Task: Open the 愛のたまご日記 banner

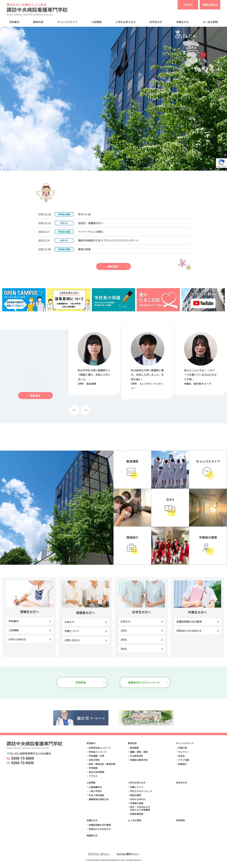Action: pos(158,300)
